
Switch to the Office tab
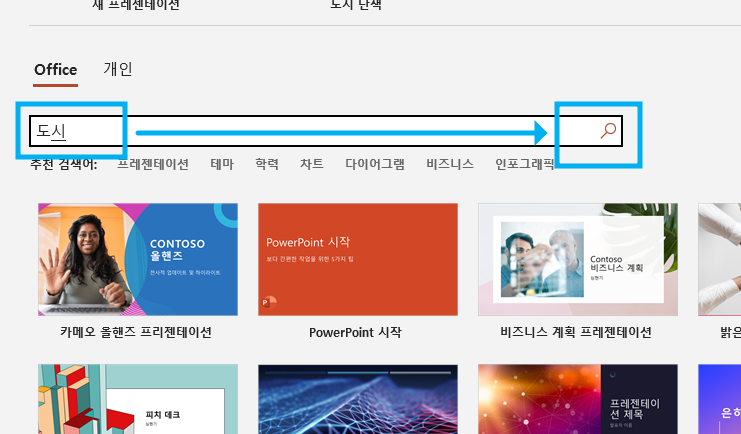[x=55, y=69]
